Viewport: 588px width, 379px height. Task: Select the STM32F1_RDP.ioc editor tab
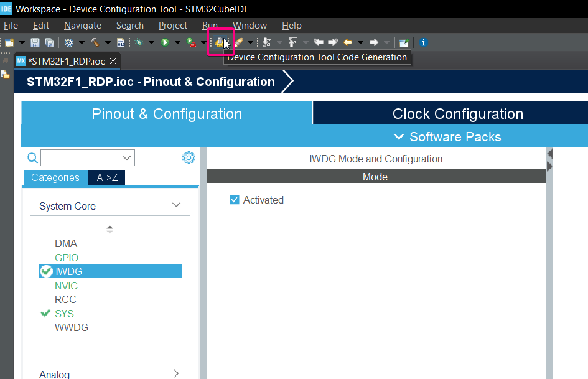(x=67, y=62)
